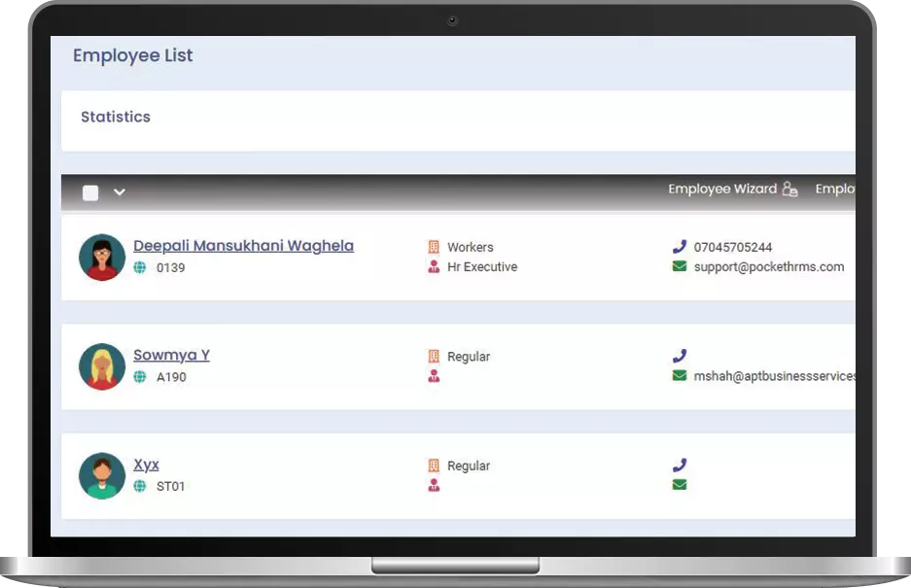
Task: Click the building icon in Sowmya Y's row
Action: 434,356
